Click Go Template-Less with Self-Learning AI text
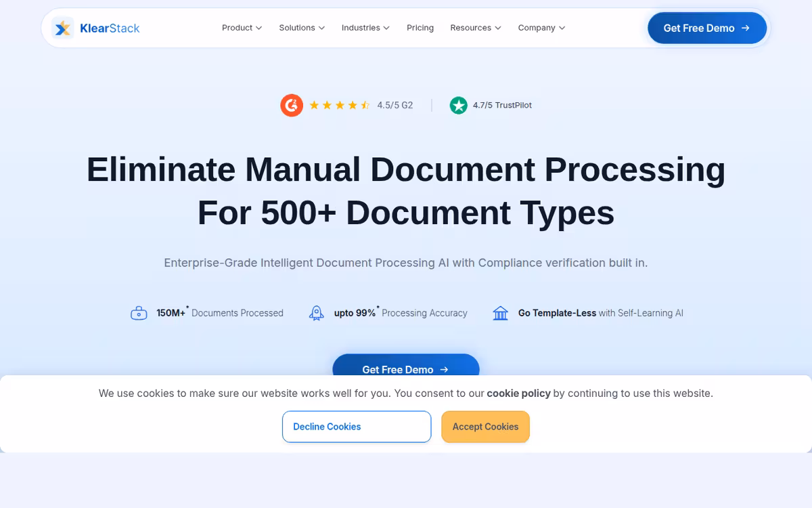Viewport: 812px width, 508px height. (x=601, y=313)
